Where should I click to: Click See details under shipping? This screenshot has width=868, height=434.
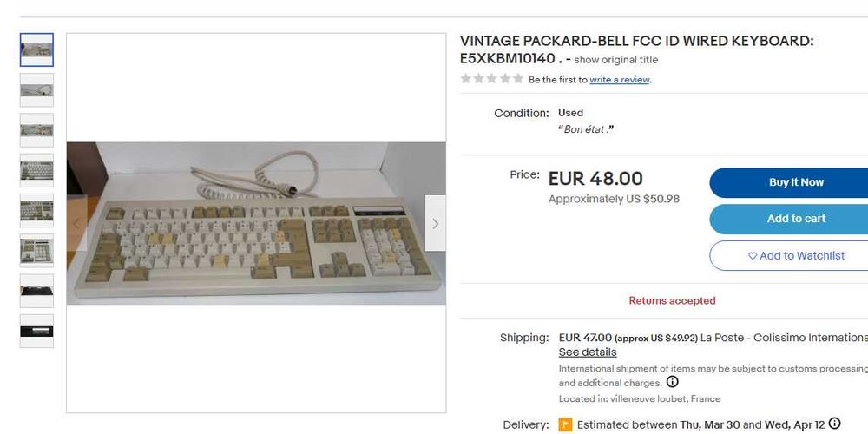(x=588, y=352)
